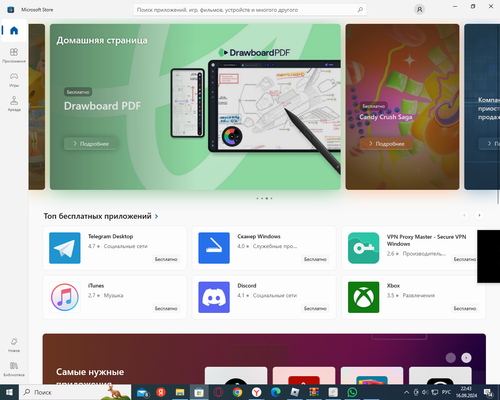Open Yandex from the taskbar
Viewport: 500px width, 400px height.
tap(161, 393)
